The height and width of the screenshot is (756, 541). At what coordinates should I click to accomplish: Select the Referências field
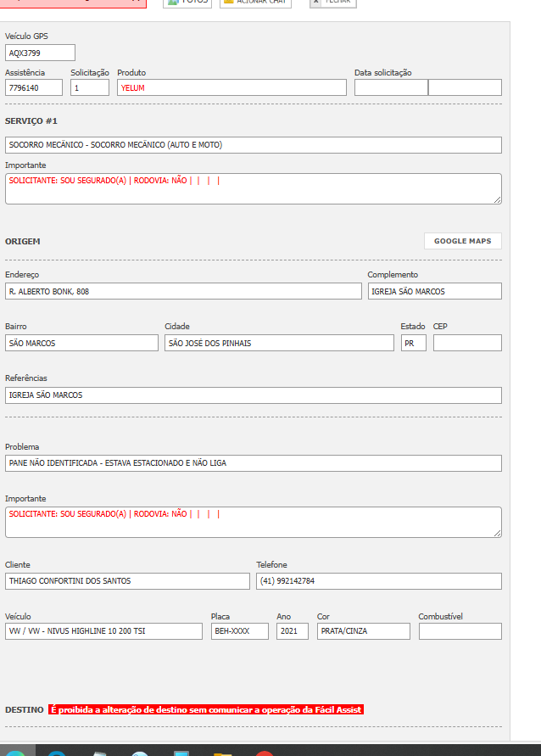[253, 395]
